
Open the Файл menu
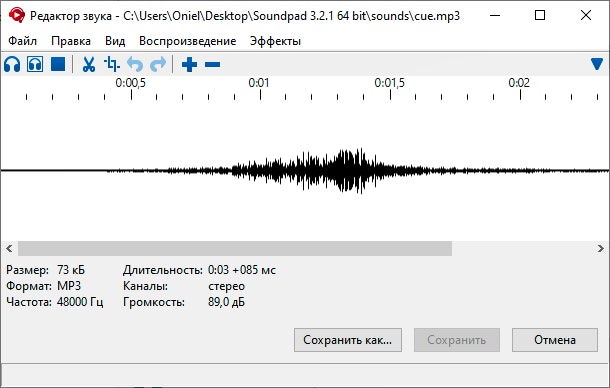click(x=23, y=41)
